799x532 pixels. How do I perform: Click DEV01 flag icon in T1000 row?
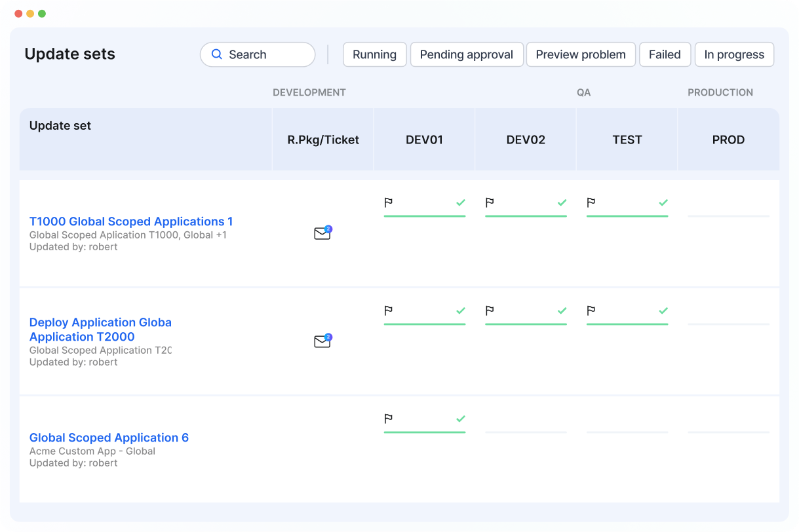coord(389,203)
